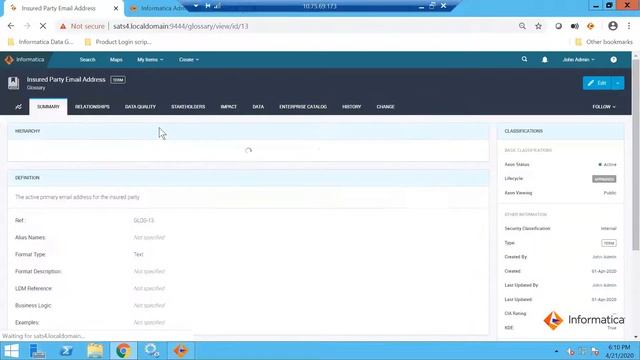Viewport: 640px width, 360px height.
Task: Open the search magnifier in Informatica header
Action: (524, 60)
